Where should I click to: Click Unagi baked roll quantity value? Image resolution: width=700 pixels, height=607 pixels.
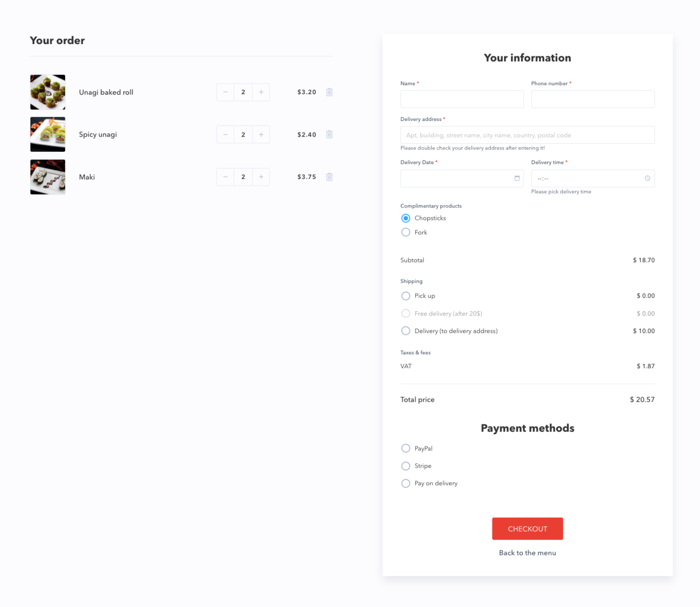click(x=243, y=92)
